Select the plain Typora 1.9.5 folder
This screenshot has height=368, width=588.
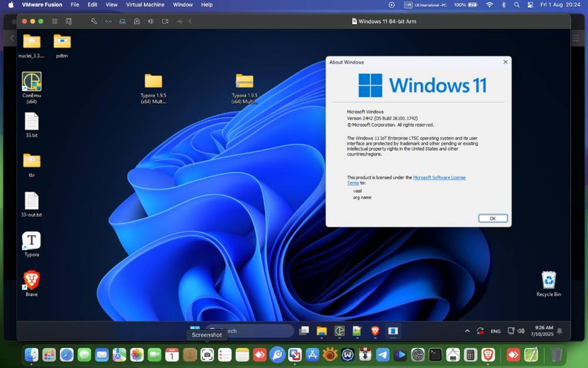tap(153, 89)
